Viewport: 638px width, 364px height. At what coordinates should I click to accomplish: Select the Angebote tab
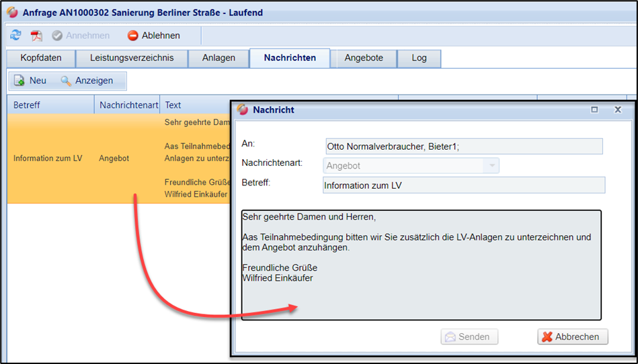[364, 58]
